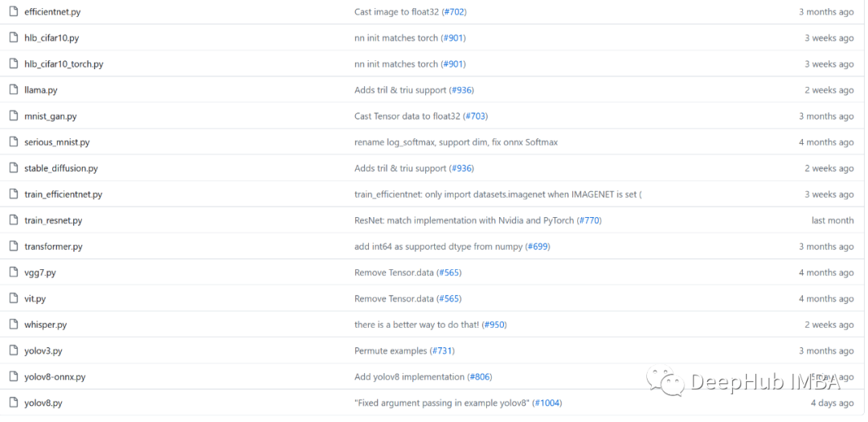Open pull request #936 on llama.py row
The height and width of the screenshot is (422, 868).
[461, 90]
